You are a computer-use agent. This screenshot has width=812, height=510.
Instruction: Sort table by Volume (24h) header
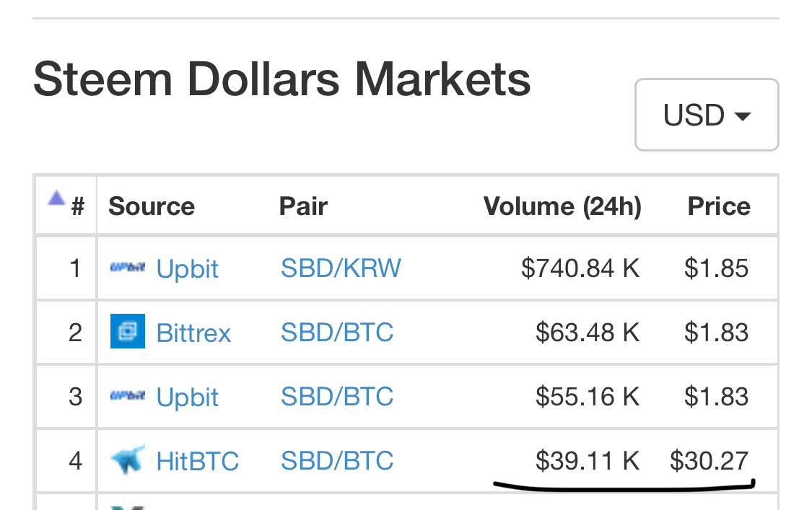(x=562, y=206)
